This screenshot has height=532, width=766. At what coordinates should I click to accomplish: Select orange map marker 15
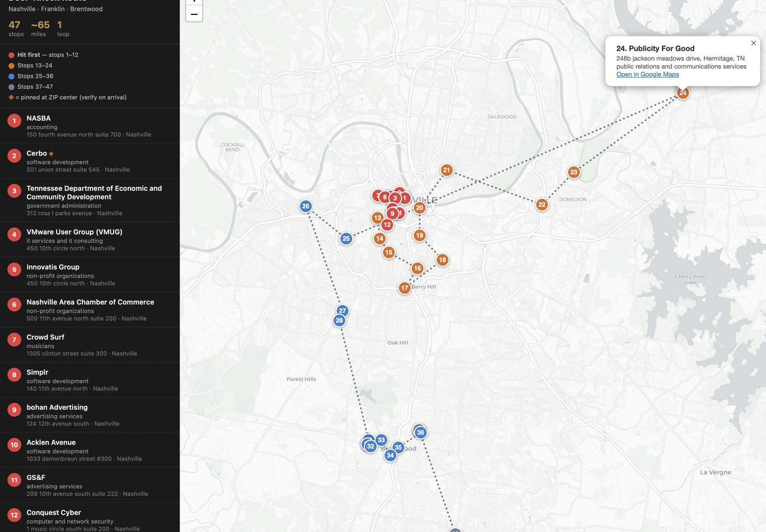[x=388, y=252]
